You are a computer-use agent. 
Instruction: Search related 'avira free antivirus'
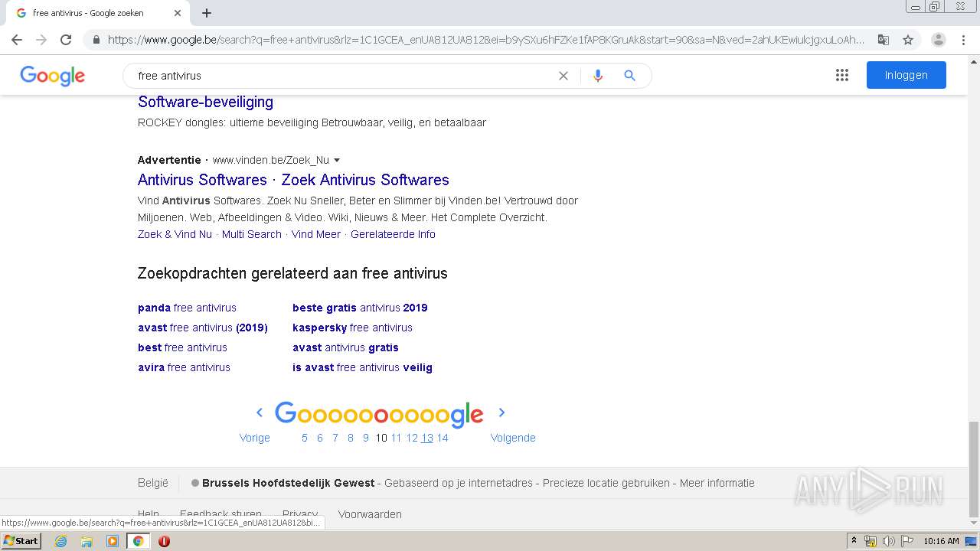[x=184, y=367]
